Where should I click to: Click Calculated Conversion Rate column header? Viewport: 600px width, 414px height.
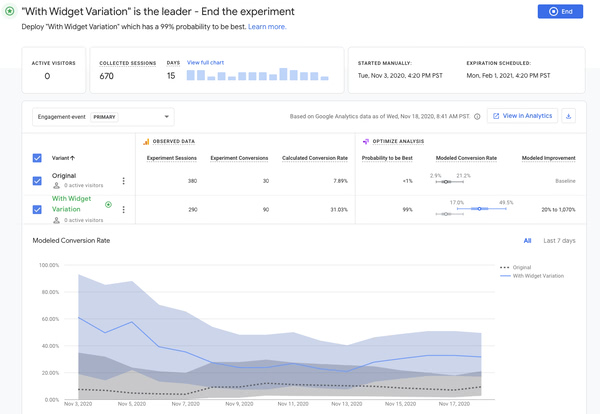[315, 158]
